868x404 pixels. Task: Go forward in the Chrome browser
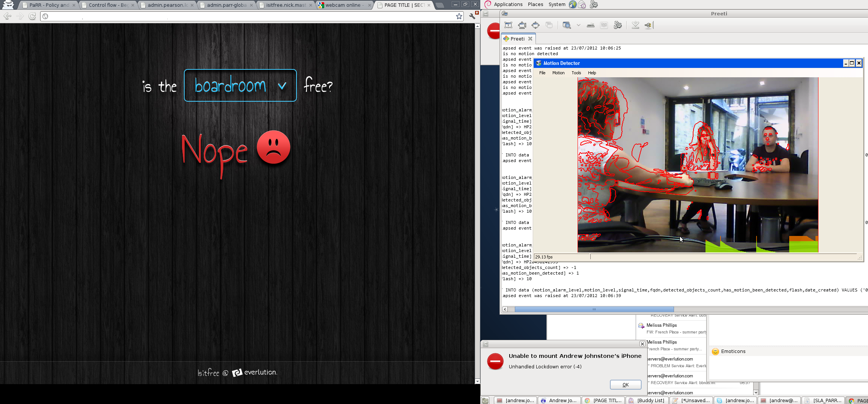(x=20, y=16)
